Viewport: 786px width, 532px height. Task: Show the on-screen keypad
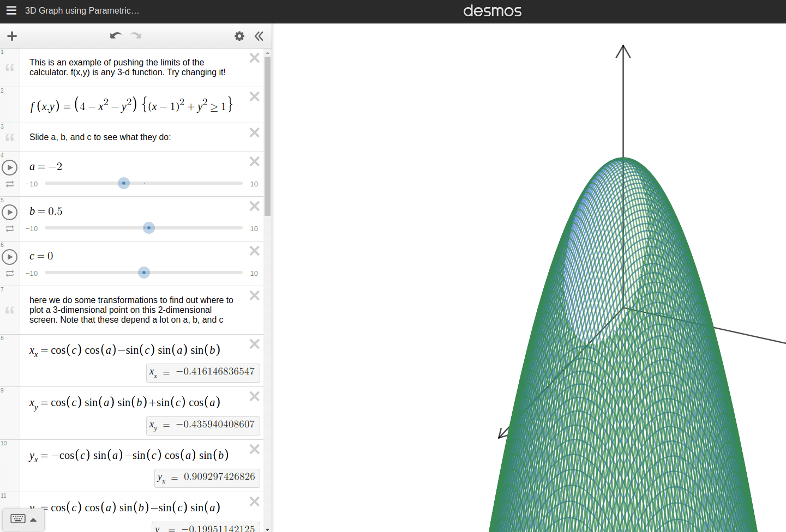pos(23,519)
